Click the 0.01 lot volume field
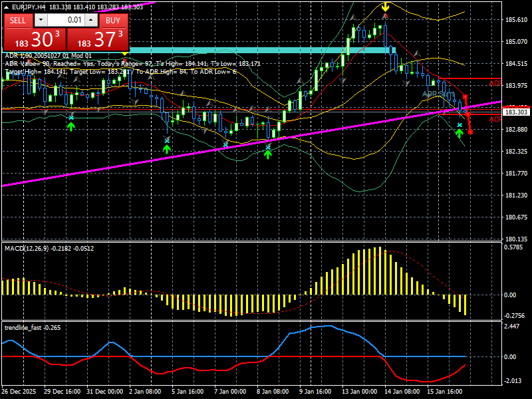The width and height of the screenshot is (532, 399). tap(66, 21)
